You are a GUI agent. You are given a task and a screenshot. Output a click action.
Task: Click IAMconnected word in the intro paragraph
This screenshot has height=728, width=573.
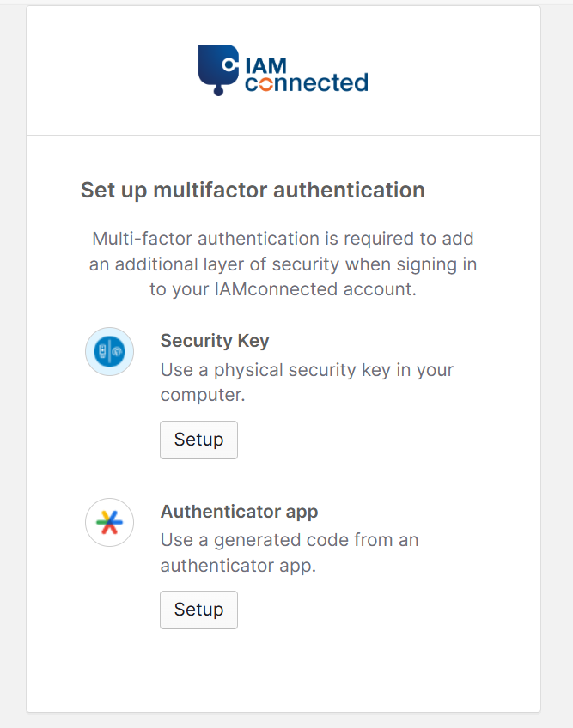coord(276,288)
